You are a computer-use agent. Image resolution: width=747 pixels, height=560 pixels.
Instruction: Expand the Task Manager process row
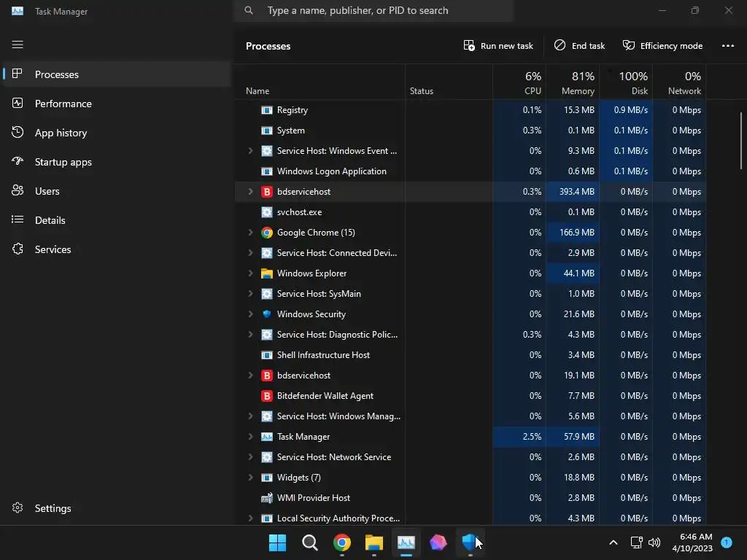coord(251,437)
